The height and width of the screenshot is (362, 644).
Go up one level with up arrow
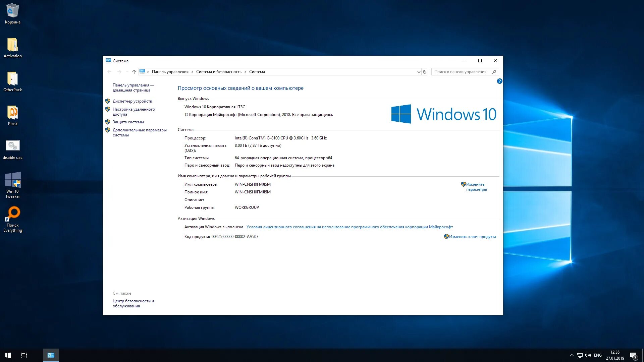click(x=134, y=72)
